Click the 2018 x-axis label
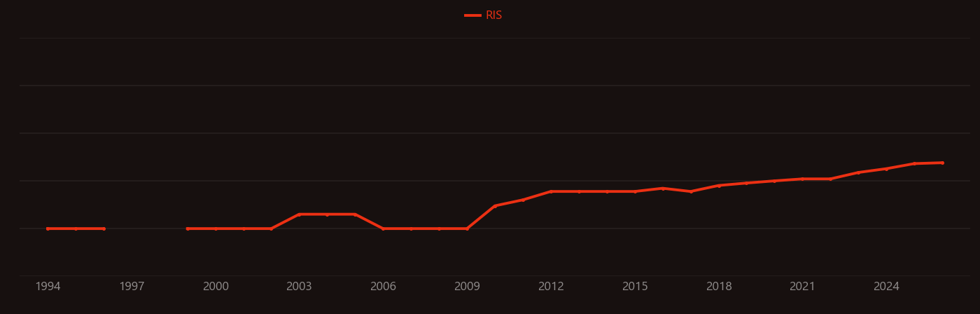 click(719, 287)
